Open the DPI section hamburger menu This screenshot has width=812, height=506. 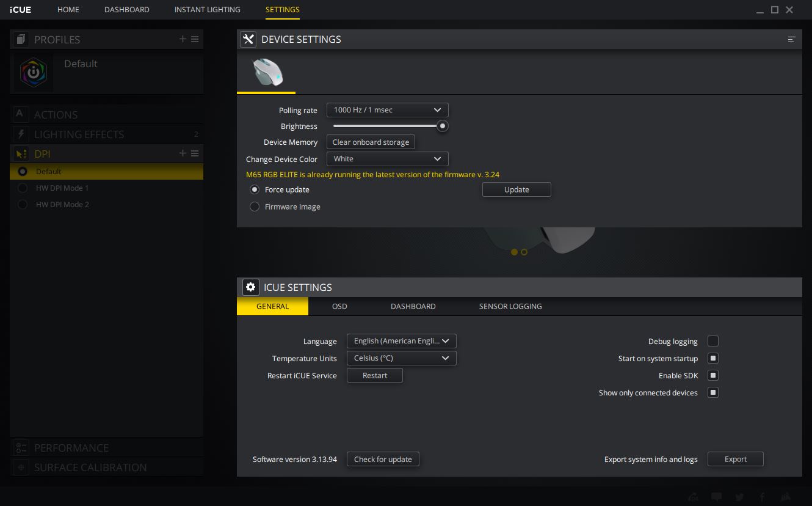(x=195, y=153)
